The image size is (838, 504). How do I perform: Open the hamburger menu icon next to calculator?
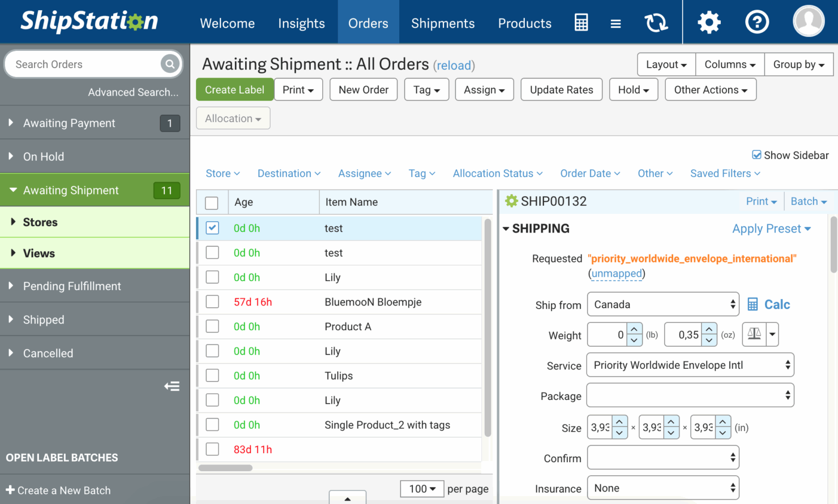click(615, 22)
